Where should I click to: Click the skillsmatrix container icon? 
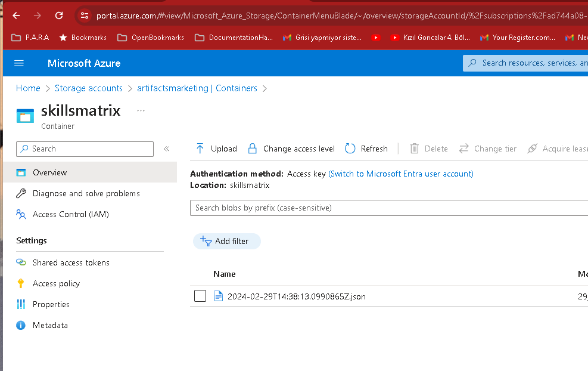click(25, 116)
